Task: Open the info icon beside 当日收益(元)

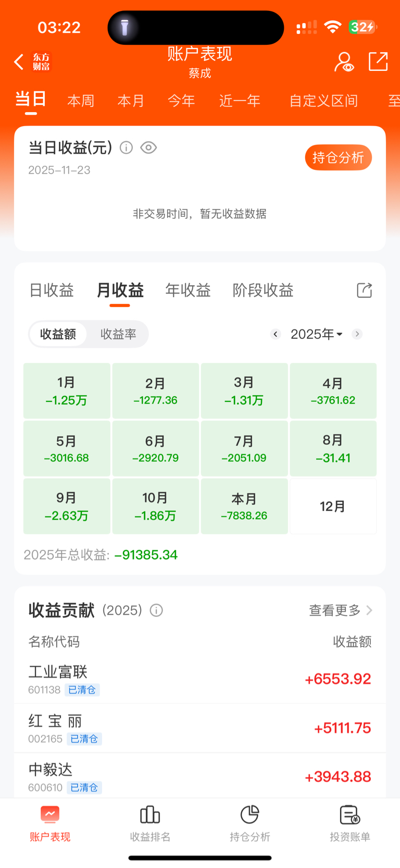Action: [x=126, y=148]
